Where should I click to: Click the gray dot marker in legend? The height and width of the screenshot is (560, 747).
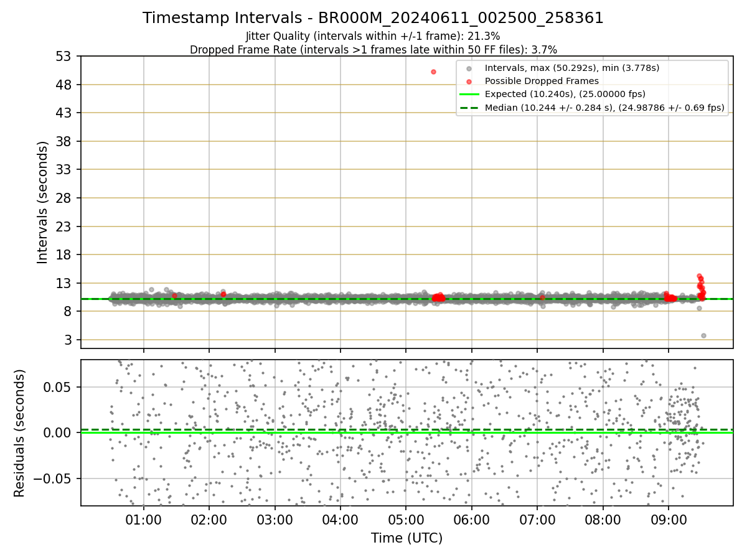tap(469, 68)
